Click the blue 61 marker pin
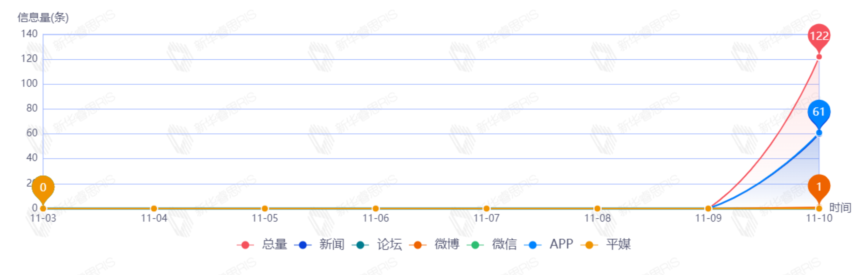Image resolution: width=868 pixels, height=275 pixels. [819, 112]
